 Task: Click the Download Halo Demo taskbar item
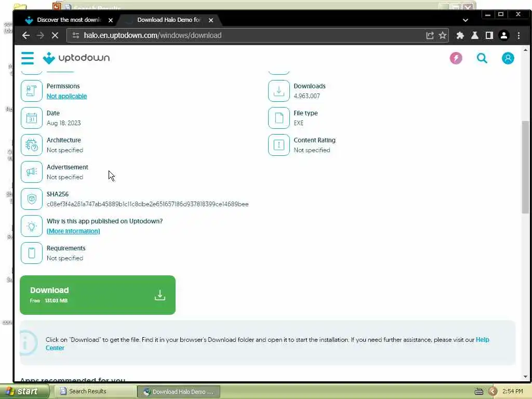pos(179,392)
